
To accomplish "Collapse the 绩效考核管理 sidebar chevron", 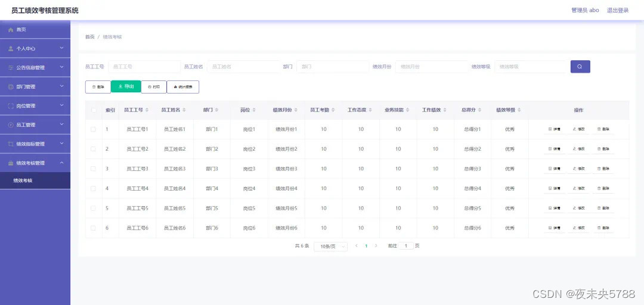I will [61, 163].
